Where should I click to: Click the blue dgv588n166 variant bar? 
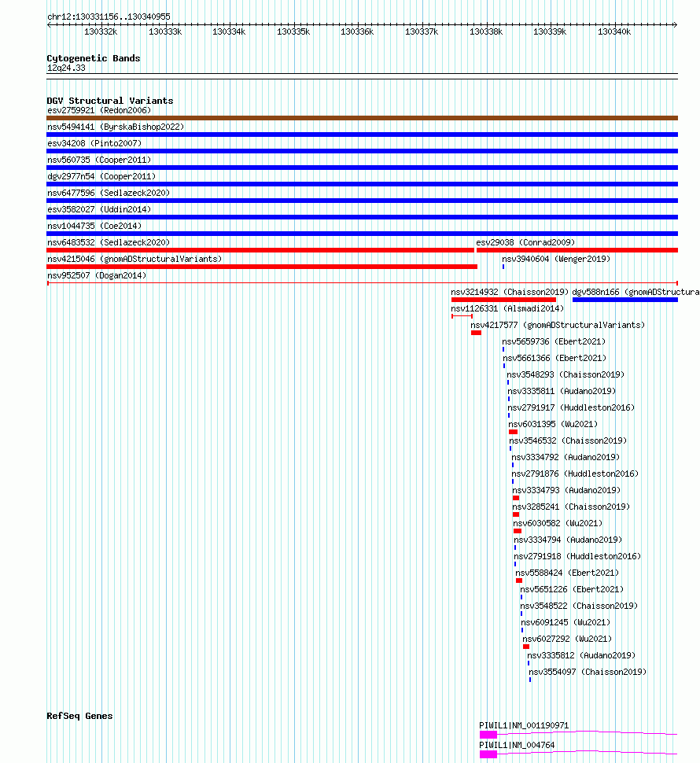[625, 300]
